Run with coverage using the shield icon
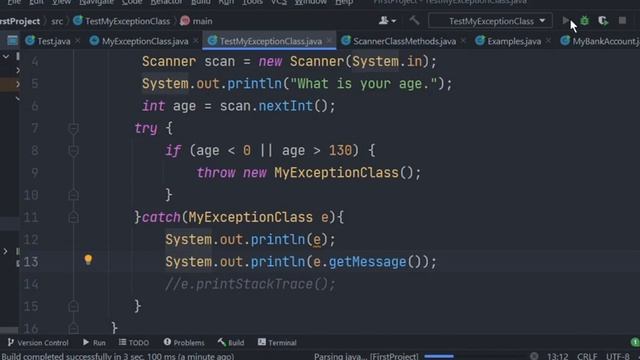The height and width of the screenshot is (360, 640). coord(603,20)
